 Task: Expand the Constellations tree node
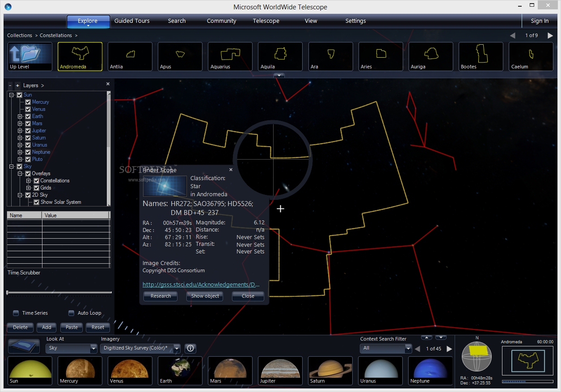click(29, 181)
